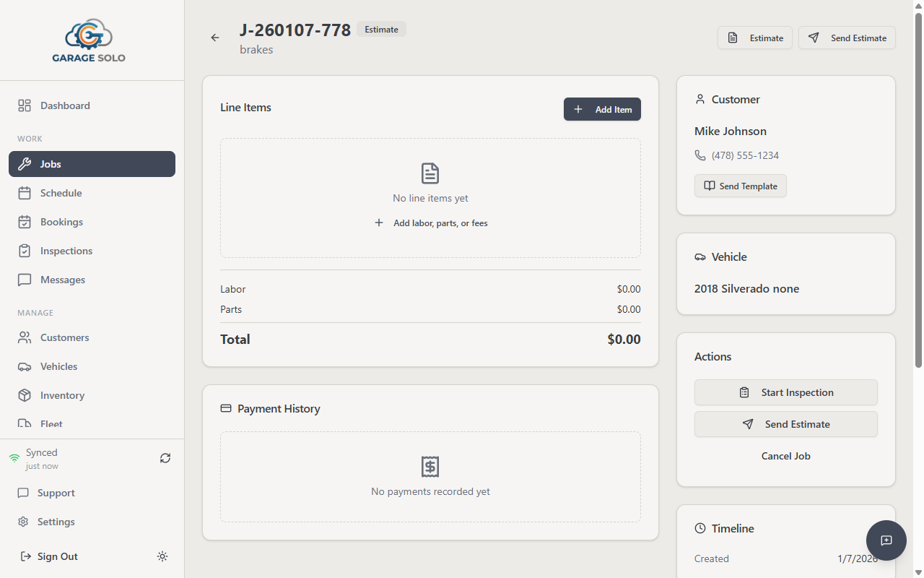Open the floating chat feedback button
The height and width of the screenshot is (578, 924).
click(x=886, y=540)
